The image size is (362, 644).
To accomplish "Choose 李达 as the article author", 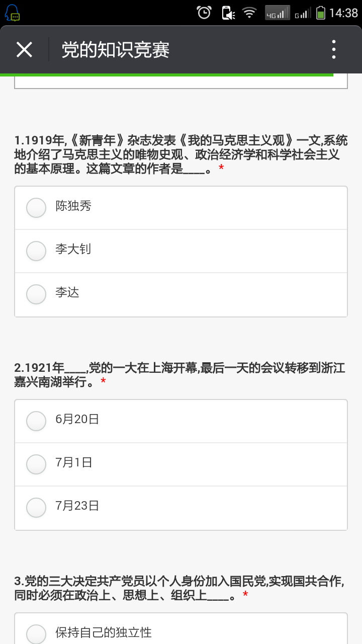I will (36, 294).
